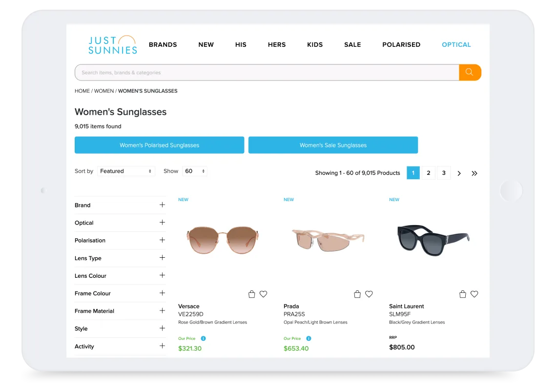
Task: Open the OPTICAL menu
Action: tap(456, 45)
